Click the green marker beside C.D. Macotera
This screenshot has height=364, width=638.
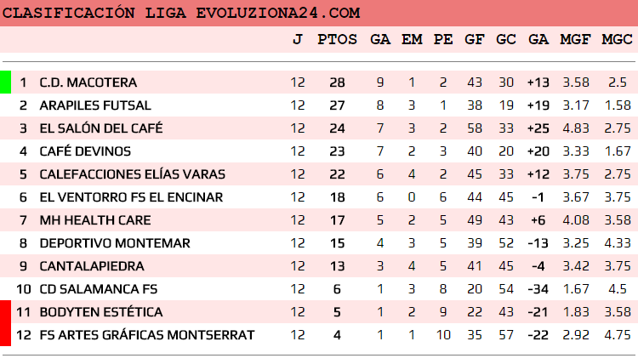(x=5, y=82)
